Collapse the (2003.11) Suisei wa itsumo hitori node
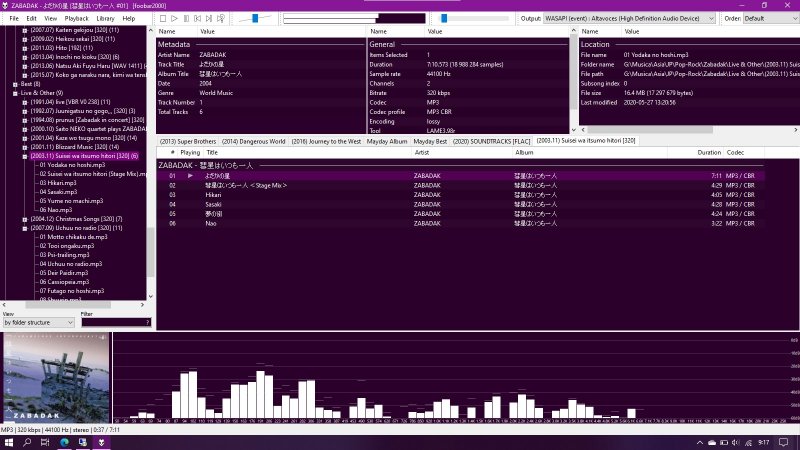The width and height of the screenshot is (800, 450). [x=24, y=156]
